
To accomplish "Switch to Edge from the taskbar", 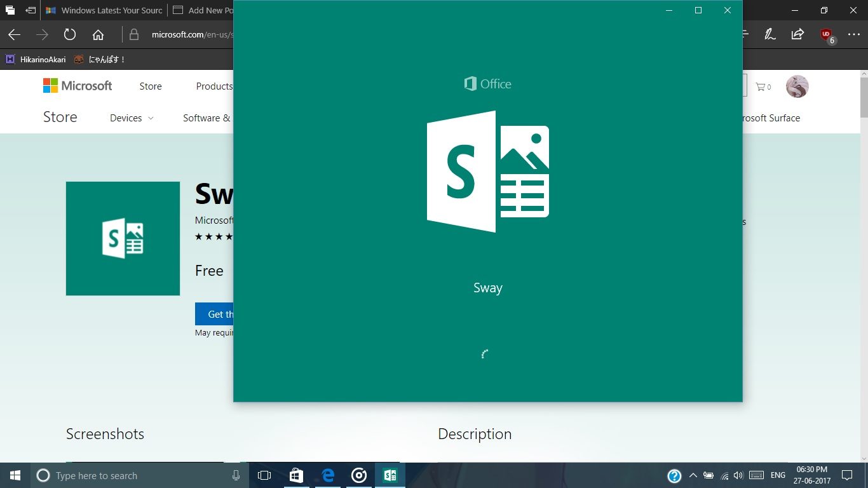I will point(328,475).
